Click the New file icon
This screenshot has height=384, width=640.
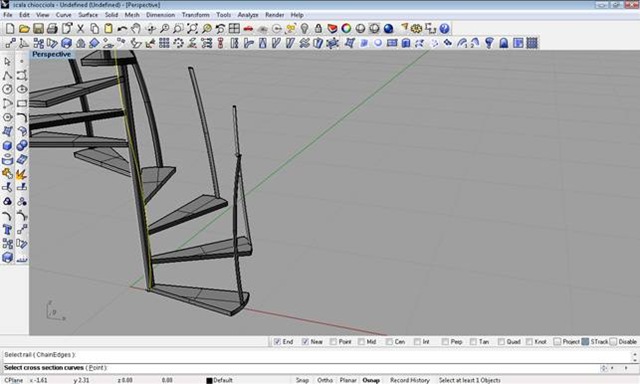point(10,29)
